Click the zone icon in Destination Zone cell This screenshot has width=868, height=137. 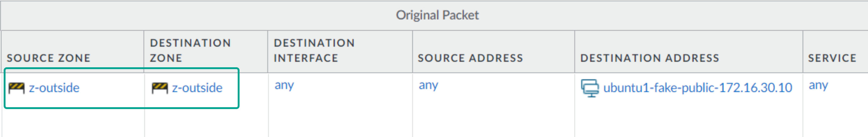160,88
